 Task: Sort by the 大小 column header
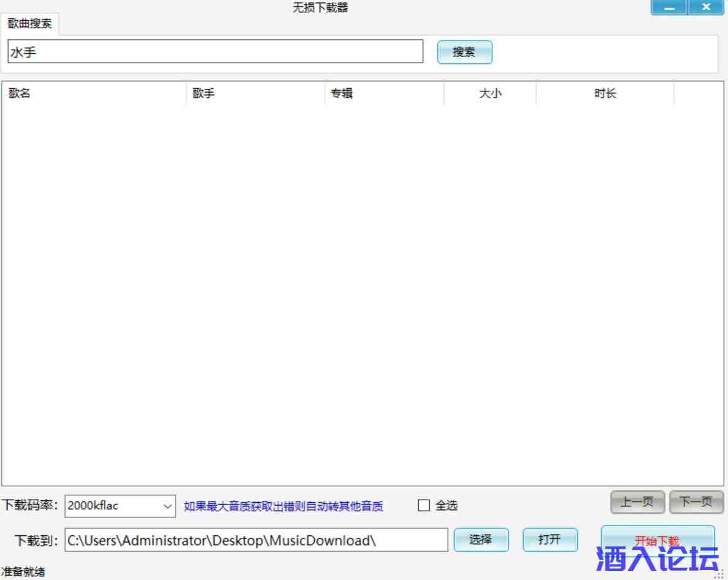490,93
